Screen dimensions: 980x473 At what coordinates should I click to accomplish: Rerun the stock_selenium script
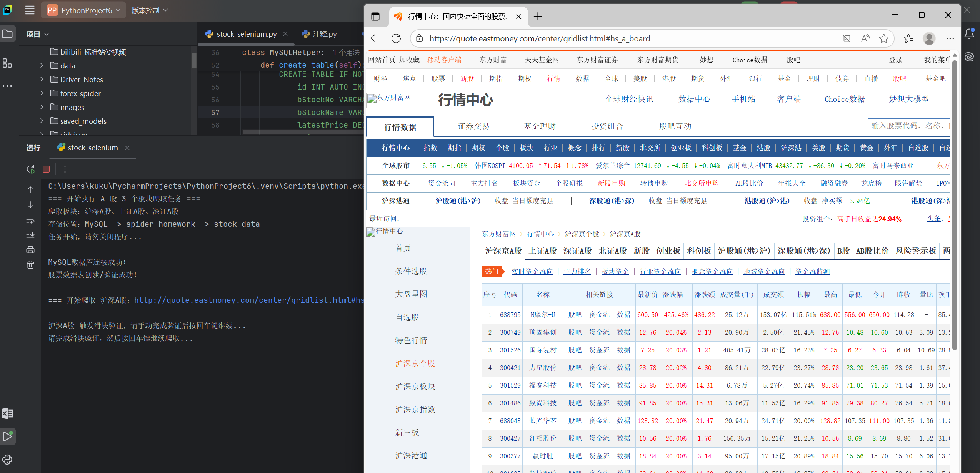click(30, 169)
